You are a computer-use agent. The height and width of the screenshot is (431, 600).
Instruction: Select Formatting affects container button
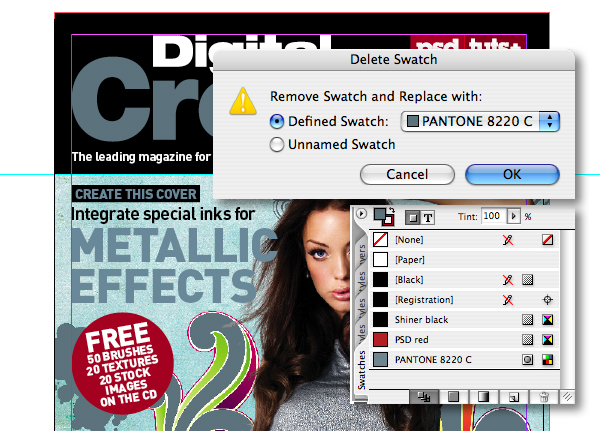tap(412, 217)
